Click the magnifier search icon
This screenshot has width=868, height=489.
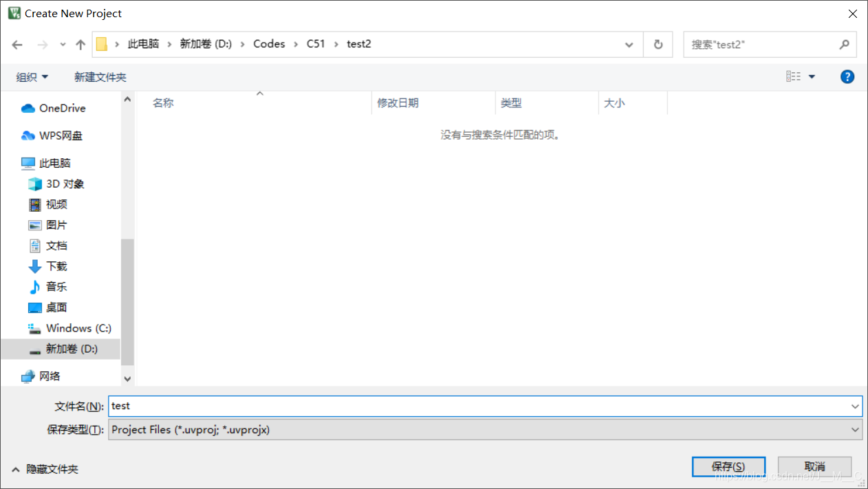pos(844,45)
